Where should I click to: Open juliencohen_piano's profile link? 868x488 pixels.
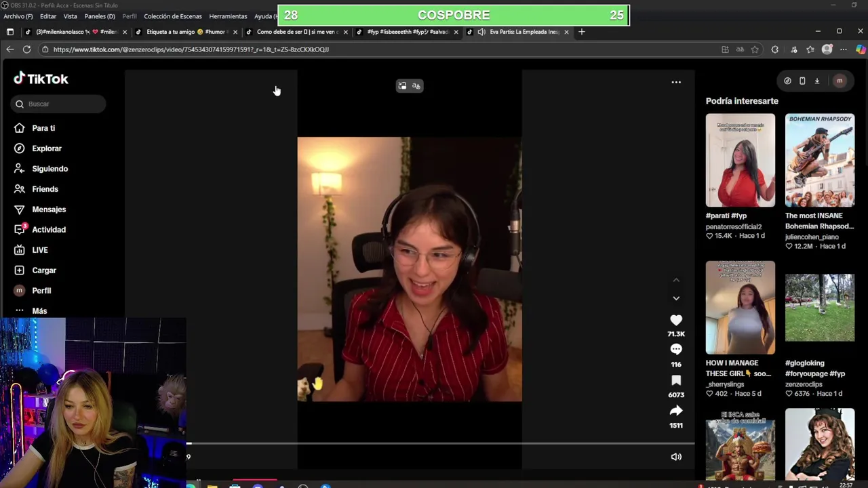pyautogui.click(x=812, y=237)
